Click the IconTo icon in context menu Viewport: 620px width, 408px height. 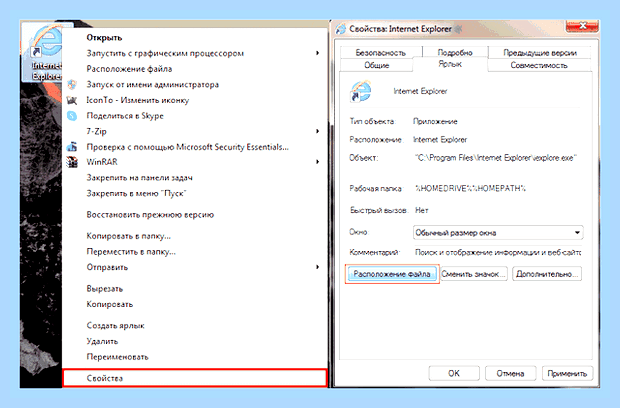[x=72, y=100]
